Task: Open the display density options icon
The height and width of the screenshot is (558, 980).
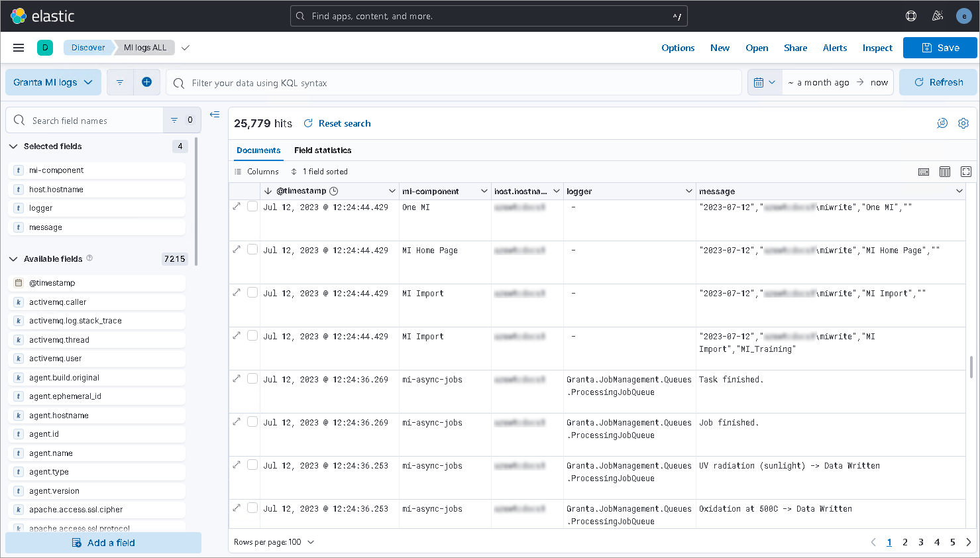Action: [x=945, y=172]
